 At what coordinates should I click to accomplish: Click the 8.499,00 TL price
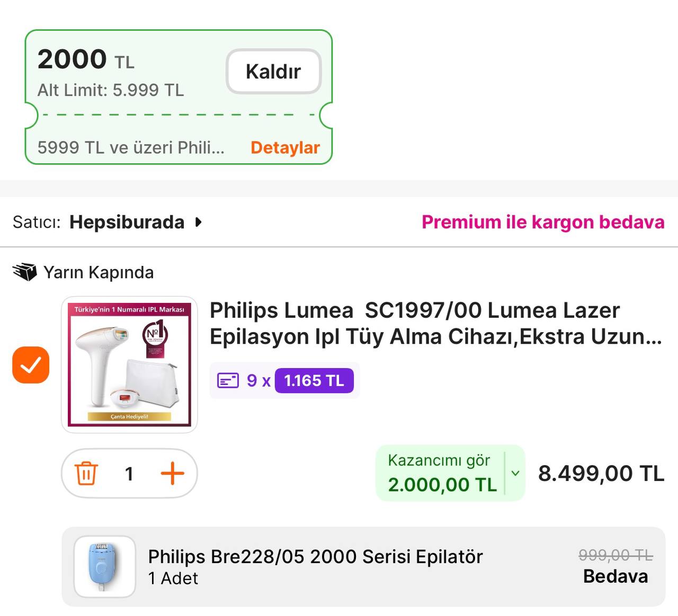tap(601, 473)
